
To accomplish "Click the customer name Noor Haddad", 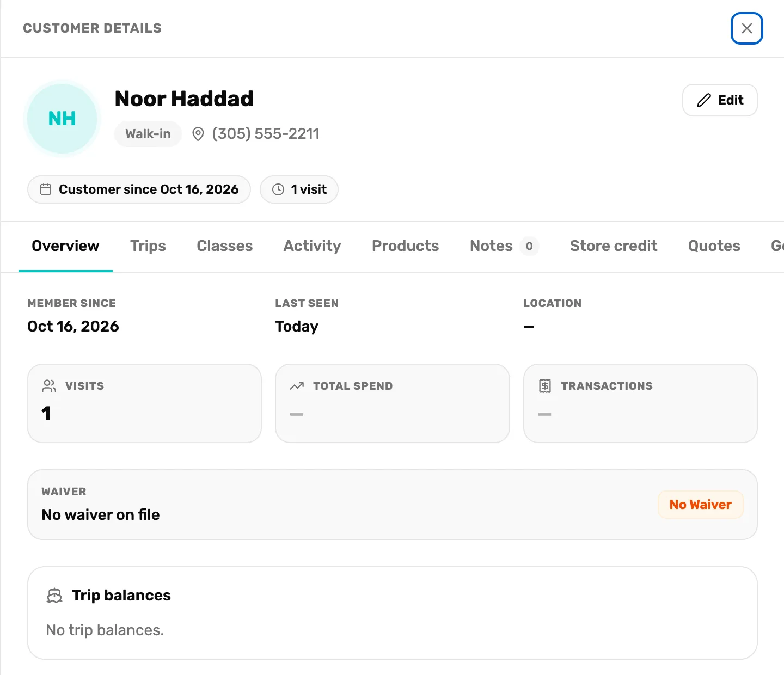I will point(184,99).
